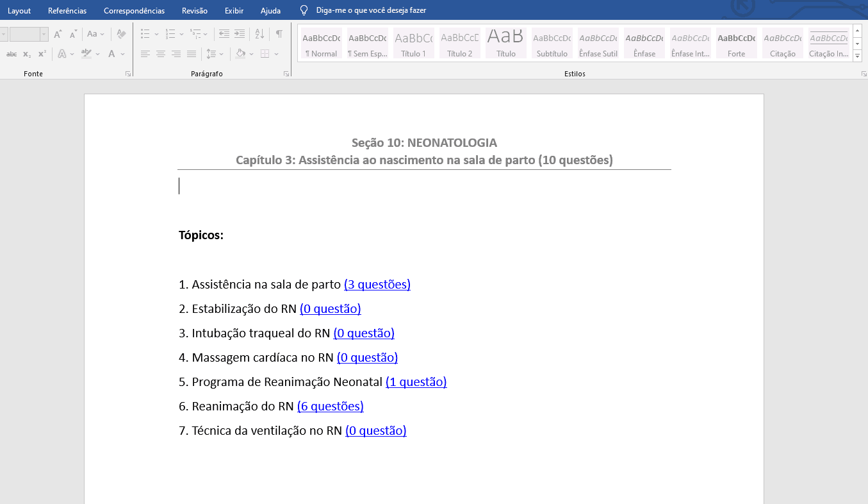Open the Layout tab
Viewport: 868px width, 504px height.
point(19,10)
